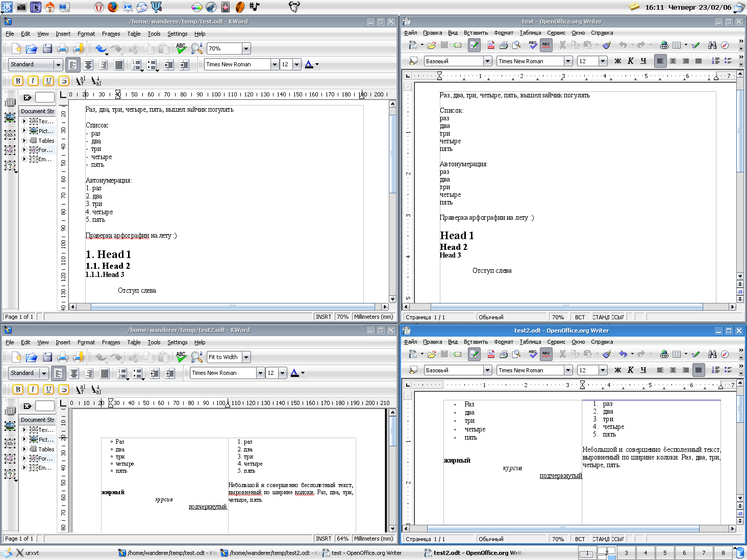Open Вставить menu in test OpenOffice Writer

click(476, 33)
